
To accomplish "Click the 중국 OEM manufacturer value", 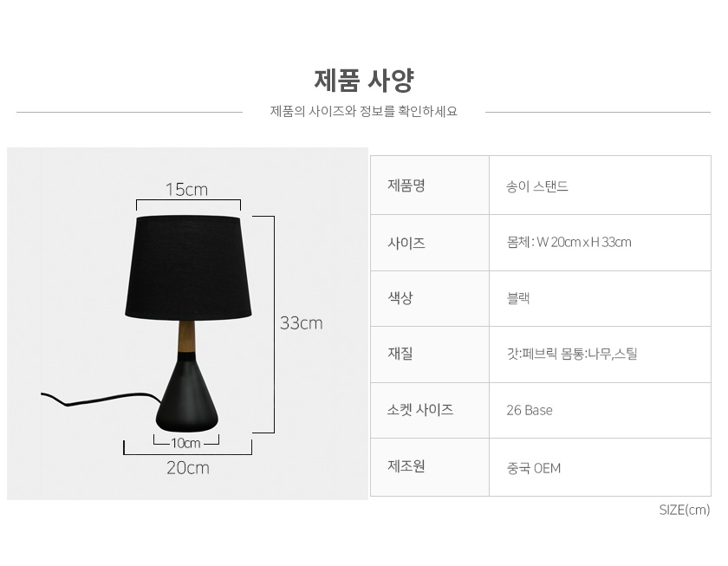I will point(533,468).
